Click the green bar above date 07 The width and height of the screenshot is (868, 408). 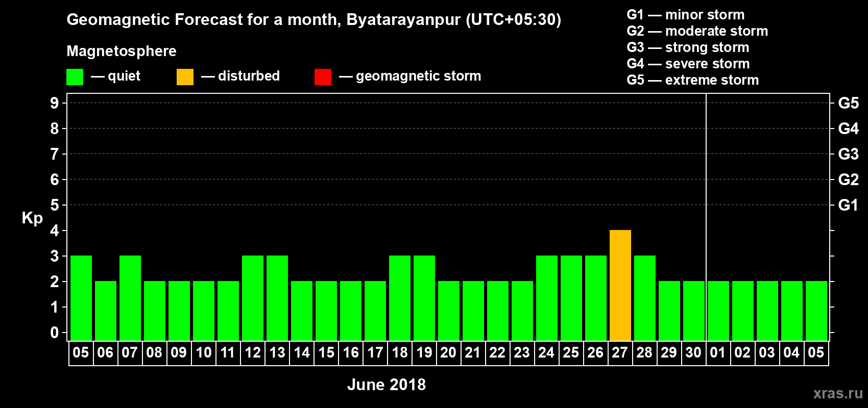[x=130, y=298]
